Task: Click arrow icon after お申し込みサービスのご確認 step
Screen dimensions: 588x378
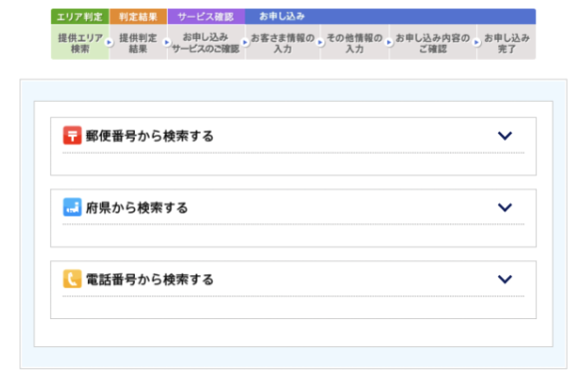Action: tap(245, 43)
